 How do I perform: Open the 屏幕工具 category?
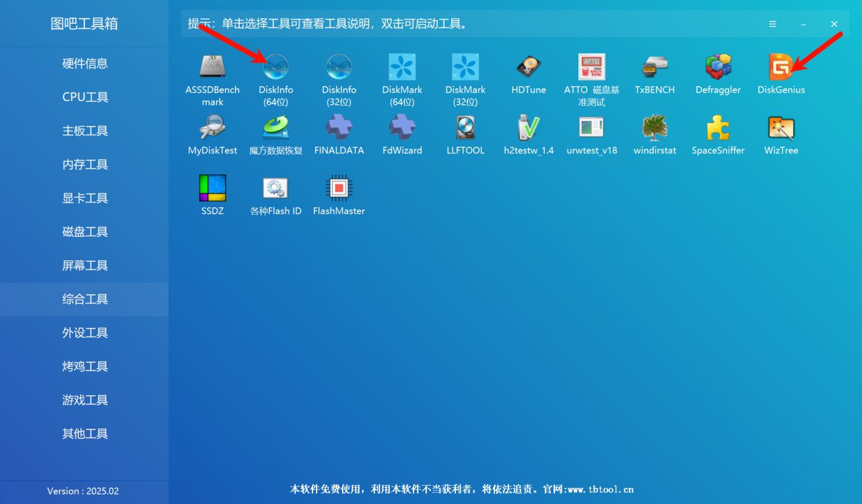tap(84, 266)
